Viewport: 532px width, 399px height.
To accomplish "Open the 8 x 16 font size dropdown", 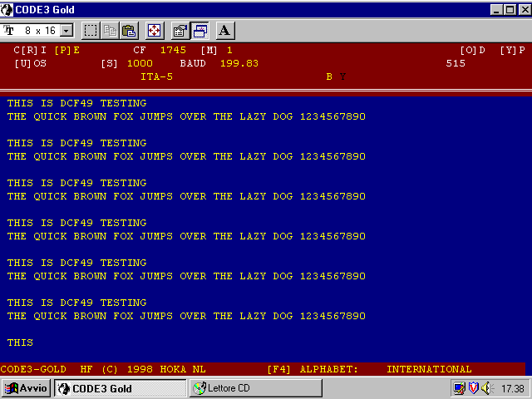I will point(66,31).
